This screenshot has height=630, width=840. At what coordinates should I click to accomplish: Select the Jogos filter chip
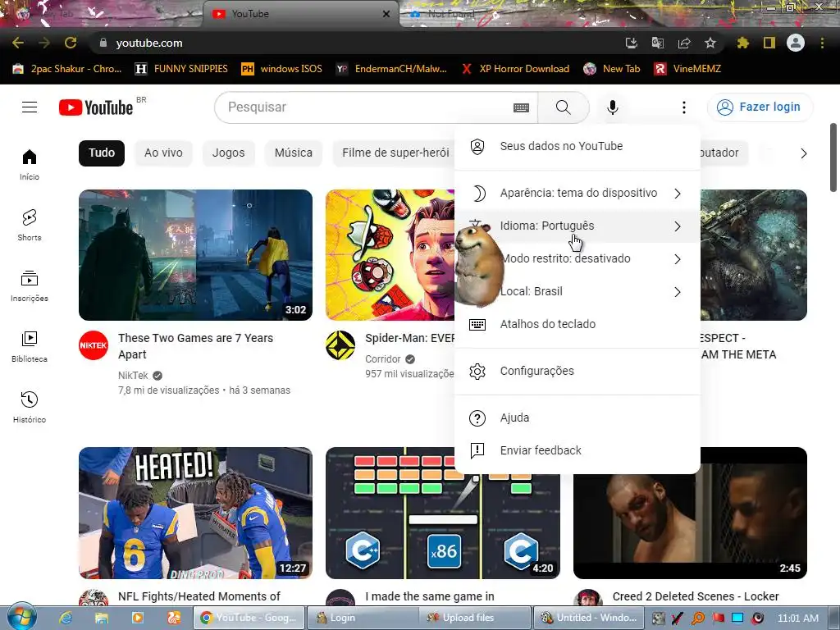coord(228,153)
